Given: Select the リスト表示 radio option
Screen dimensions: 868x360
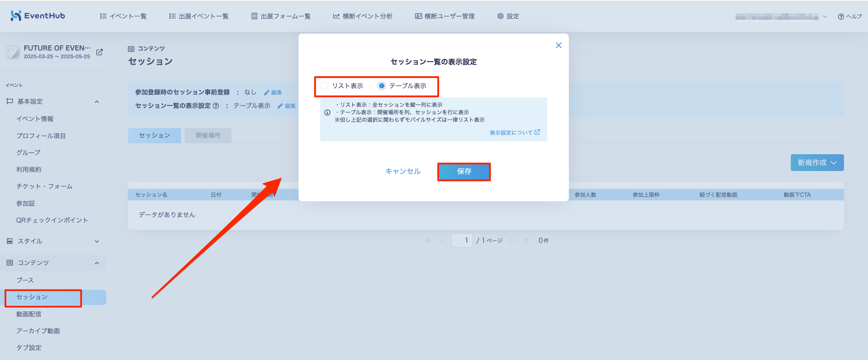Looking at the screenshot, I should [324, 86].
